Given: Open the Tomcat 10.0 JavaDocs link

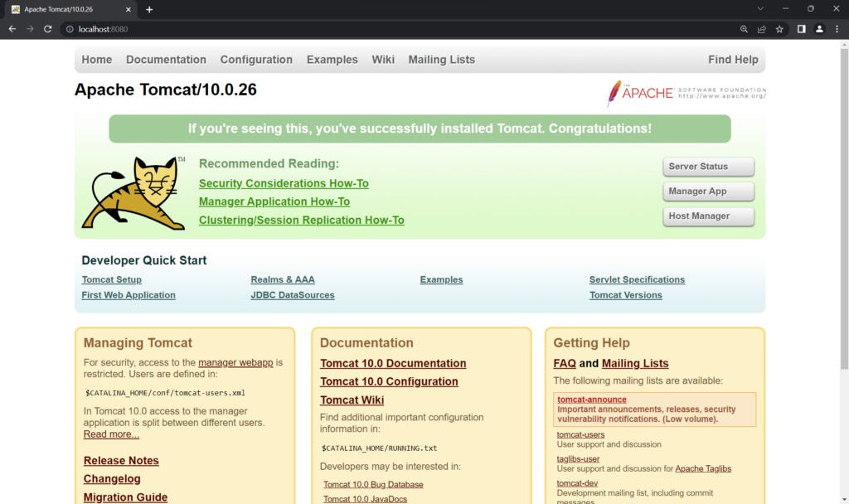Looking at the screenshot, I should pos(365,499).
